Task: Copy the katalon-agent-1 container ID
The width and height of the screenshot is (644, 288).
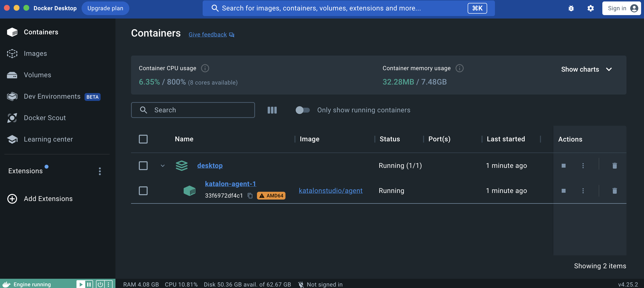Action: click(250, 196)
